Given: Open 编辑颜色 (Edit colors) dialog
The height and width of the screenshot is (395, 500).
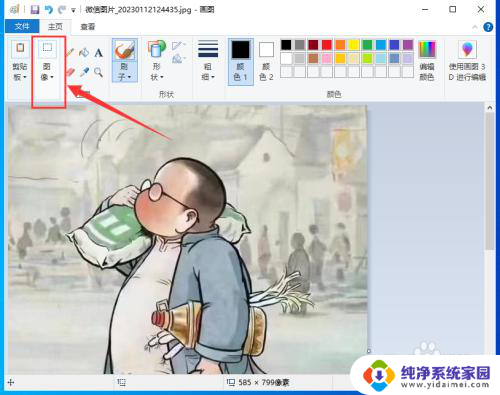Looking at the screenshot, I should pyautogui.click(x=427, y=61).
